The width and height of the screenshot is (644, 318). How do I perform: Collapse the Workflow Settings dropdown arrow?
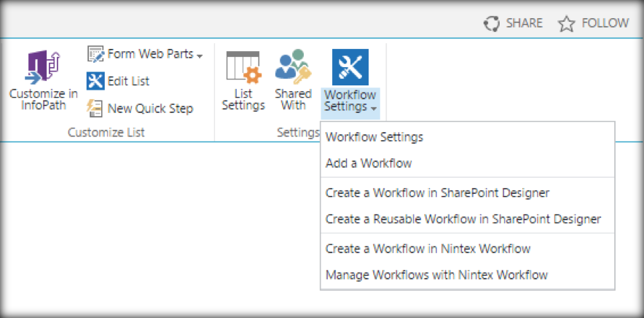[x=374, y=109]
